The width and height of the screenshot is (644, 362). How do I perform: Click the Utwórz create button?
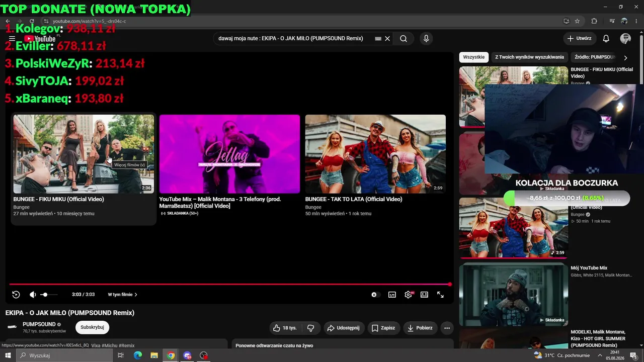click(x=579, y=39)
